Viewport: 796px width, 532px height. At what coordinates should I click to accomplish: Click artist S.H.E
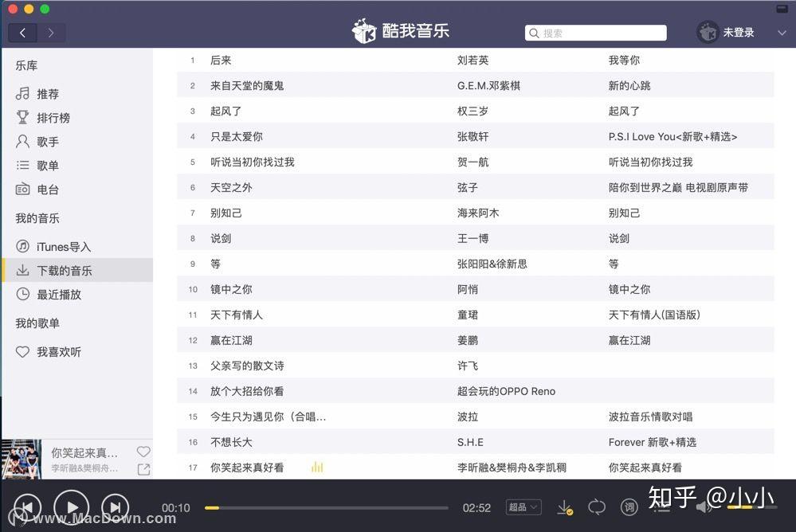[x=470, y=442]
